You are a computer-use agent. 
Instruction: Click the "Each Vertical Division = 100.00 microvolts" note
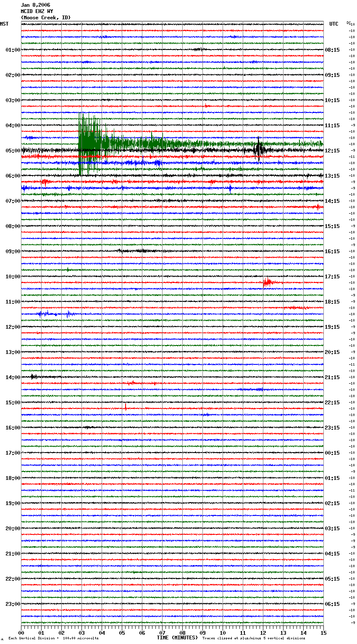click(54, 638)
